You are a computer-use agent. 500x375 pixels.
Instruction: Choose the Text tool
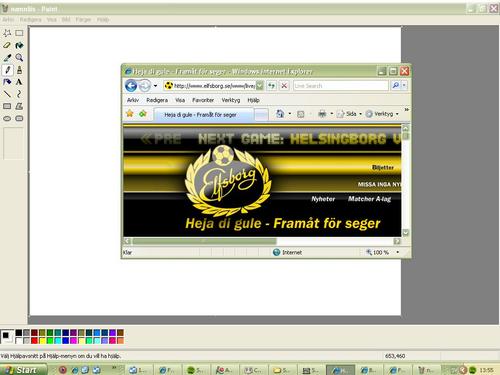(x=19, y=82)
